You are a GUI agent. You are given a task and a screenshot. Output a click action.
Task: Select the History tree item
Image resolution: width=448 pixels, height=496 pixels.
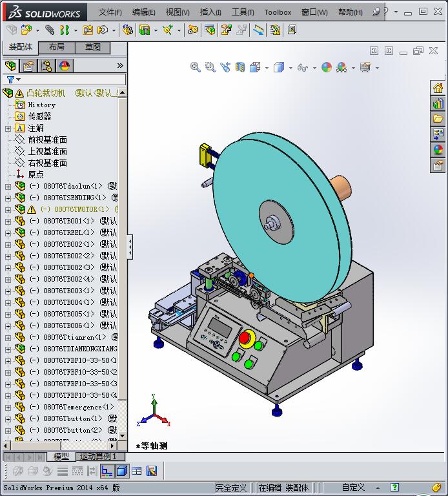click(x=42, y=105)
